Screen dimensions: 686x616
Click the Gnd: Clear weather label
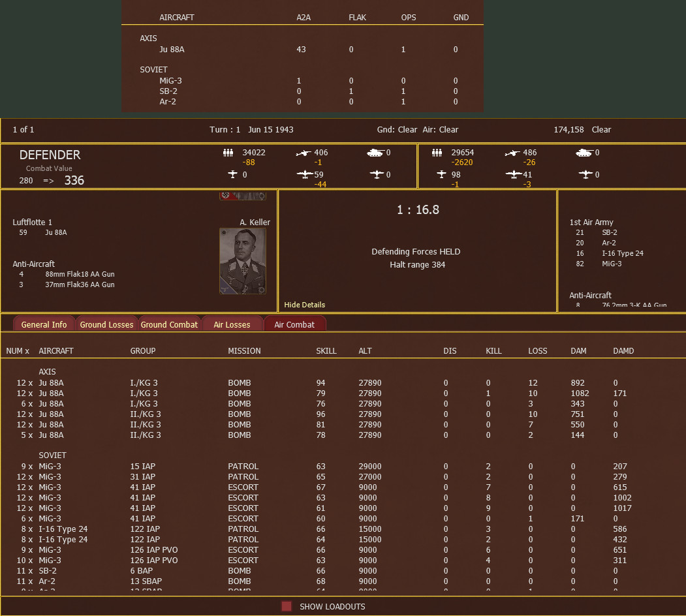397,129
